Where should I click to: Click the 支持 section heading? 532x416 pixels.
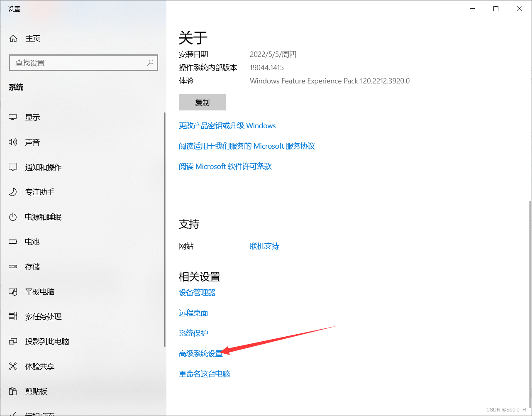189,224
